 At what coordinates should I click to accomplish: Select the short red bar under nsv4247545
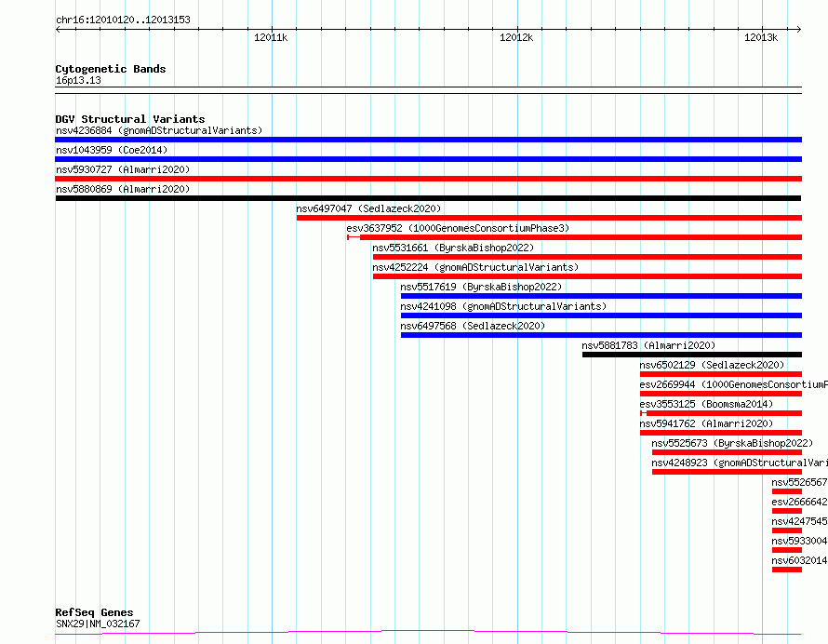[x=787, y=530]
